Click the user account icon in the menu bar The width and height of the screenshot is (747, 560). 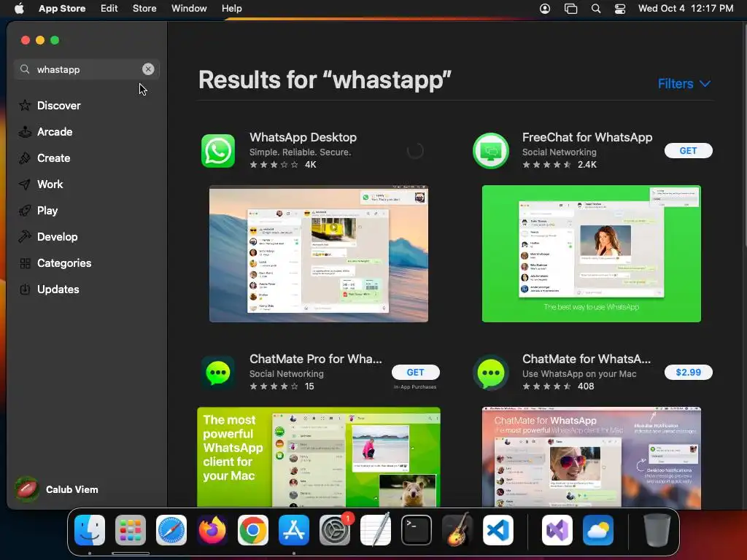click(x=545, y=9)
